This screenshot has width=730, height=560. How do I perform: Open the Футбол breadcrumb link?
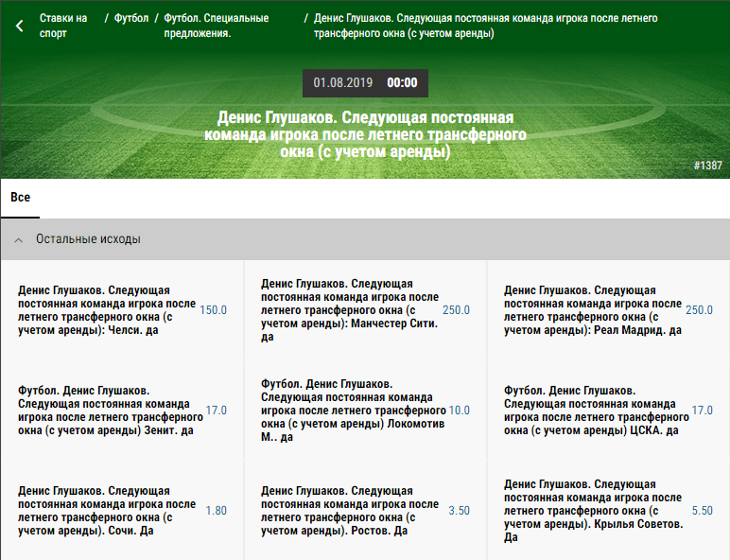(131, 18)
